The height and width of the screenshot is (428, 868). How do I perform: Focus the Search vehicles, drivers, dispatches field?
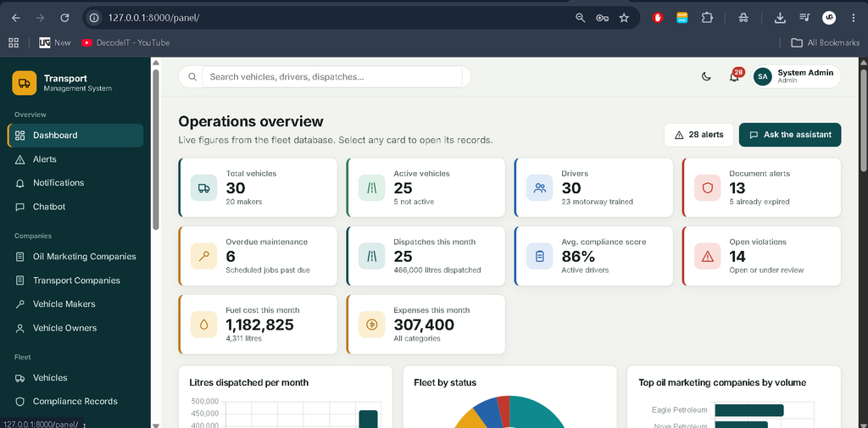click(332, 77)
